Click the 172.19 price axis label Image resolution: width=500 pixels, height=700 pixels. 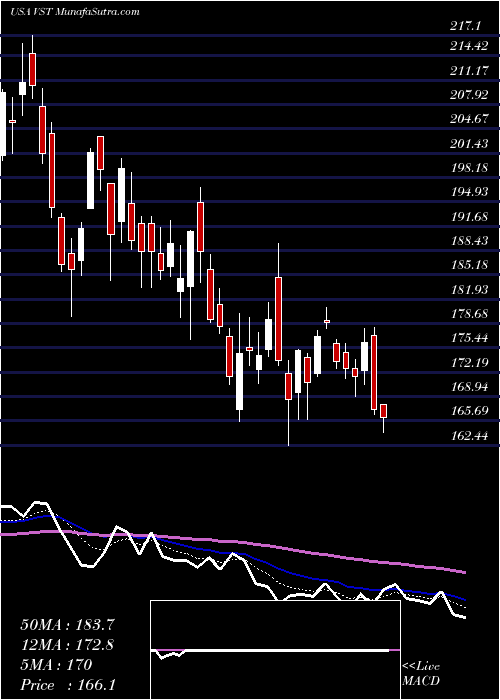tap(469, 362)
